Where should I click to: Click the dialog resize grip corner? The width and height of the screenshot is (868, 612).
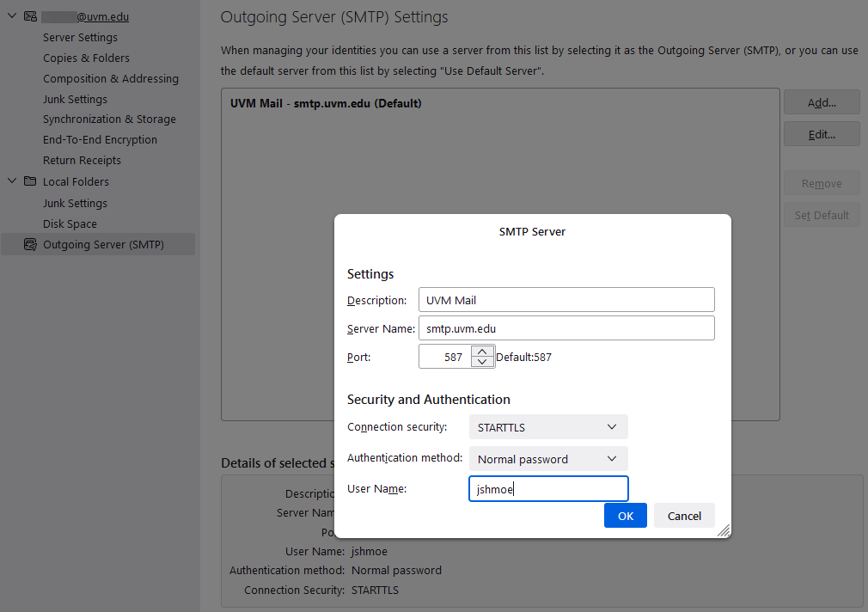(724, 531)
